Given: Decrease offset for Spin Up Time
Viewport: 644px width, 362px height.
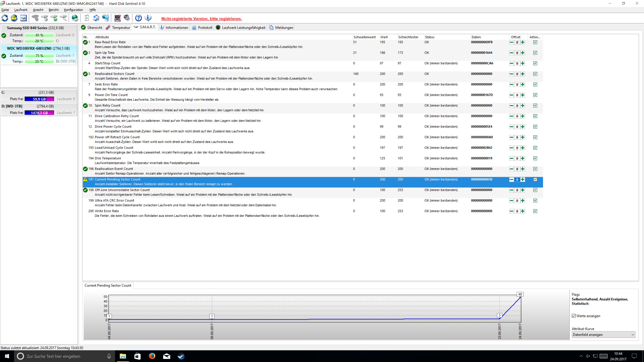Looking at the screenshot, I should (512, 53).
